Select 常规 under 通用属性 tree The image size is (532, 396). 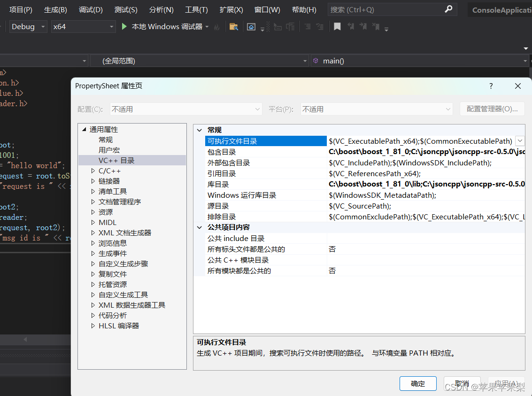(106, 140)
